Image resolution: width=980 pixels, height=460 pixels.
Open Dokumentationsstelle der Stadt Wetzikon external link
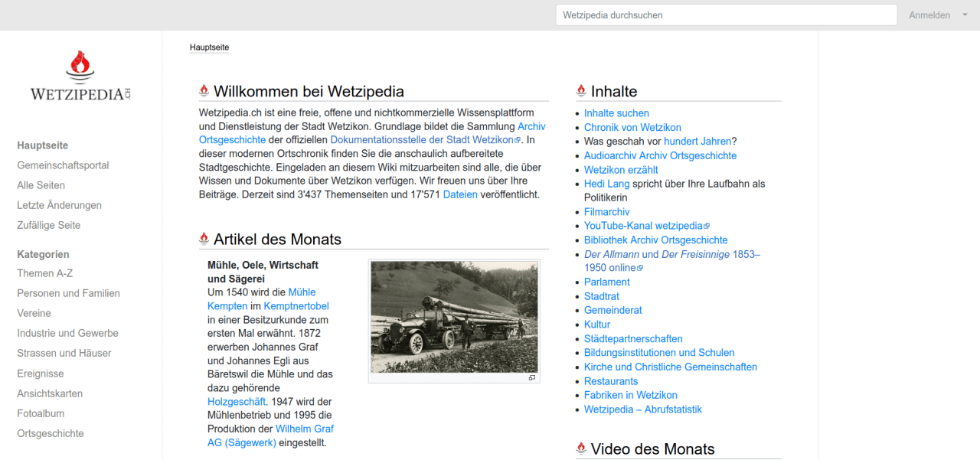[x=425, y=140]
